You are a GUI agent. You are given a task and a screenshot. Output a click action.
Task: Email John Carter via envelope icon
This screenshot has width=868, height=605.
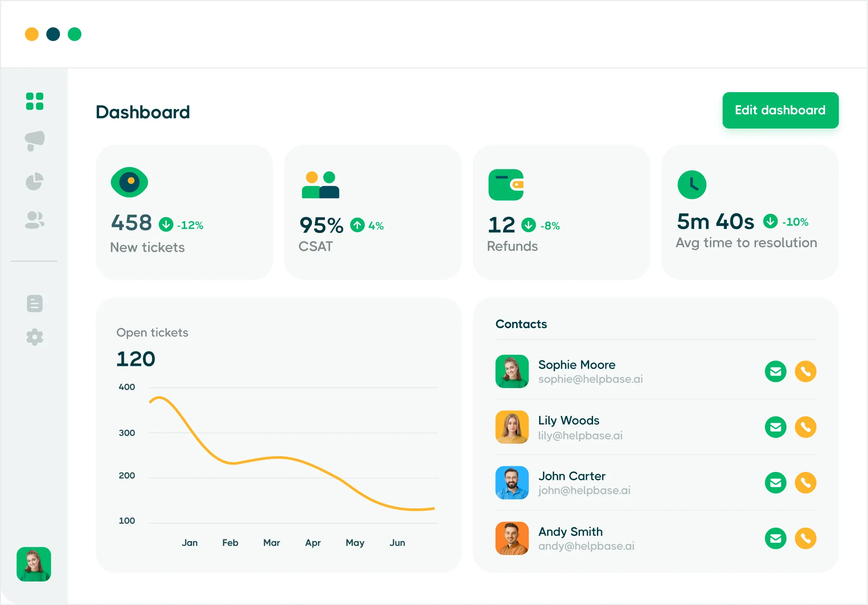coord(775,483)
